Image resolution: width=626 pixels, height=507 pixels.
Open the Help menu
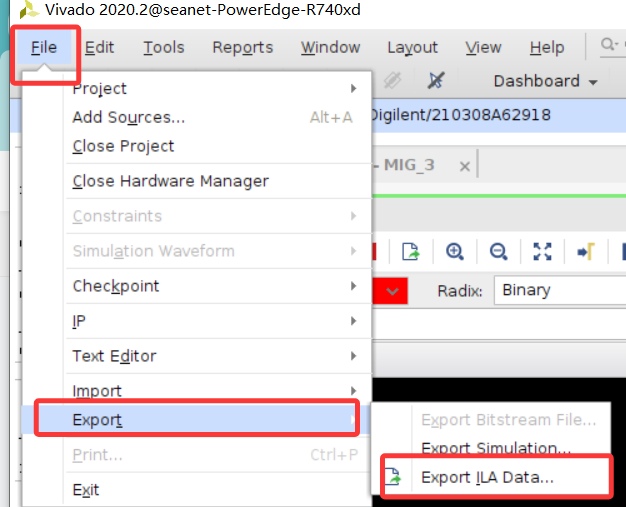[547, 48]
